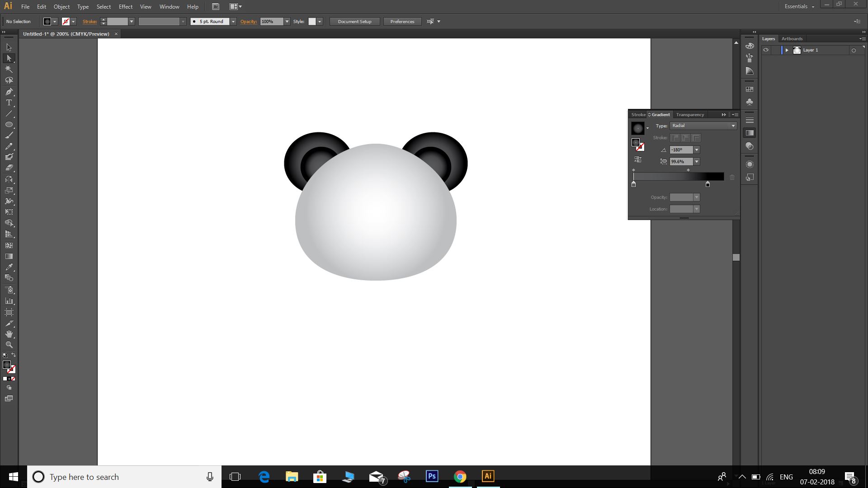Select the Zoom tool
Image resolution: width=868 pixels, height=488 pixels.
[9, 345]
